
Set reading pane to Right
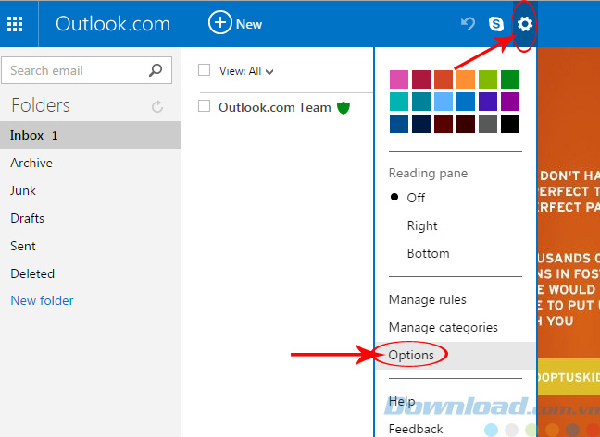tap(422, 226)
